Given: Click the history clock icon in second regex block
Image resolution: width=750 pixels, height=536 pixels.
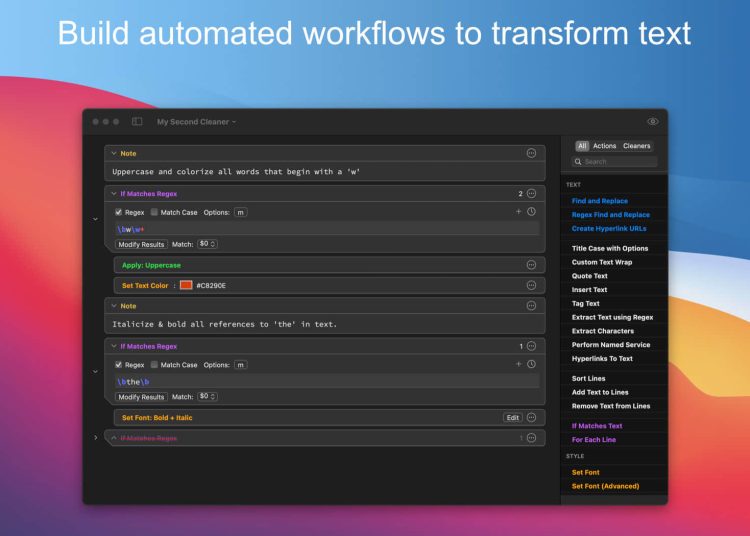Looking at the screenshot, I should 531,365.
